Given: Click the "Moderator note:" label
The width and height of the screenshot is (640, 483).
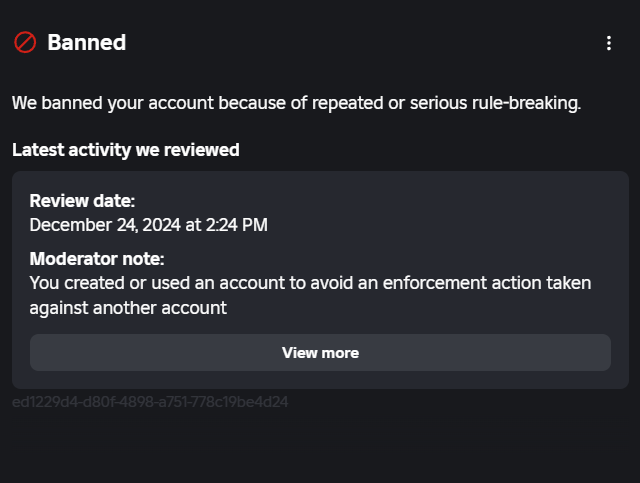Looking at the screenshot, I should point(96,259).
